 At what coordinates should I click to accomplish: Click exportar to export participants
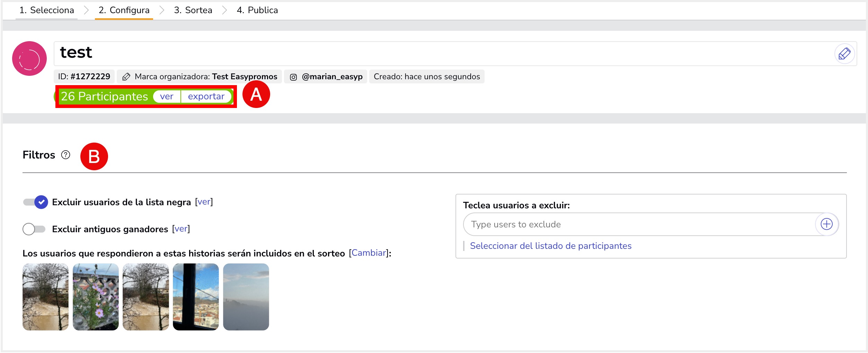tap(206, 97)
